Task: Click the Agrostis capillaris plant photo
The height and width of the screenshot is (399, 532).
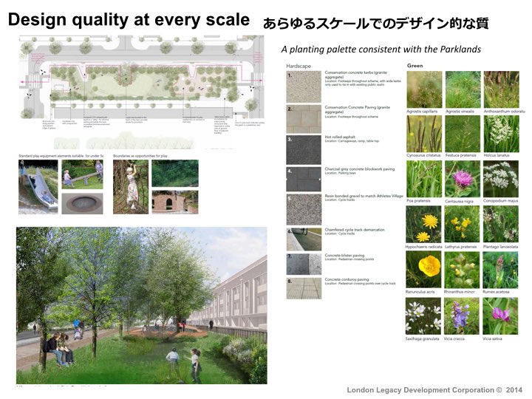Action: coord(424,89)
